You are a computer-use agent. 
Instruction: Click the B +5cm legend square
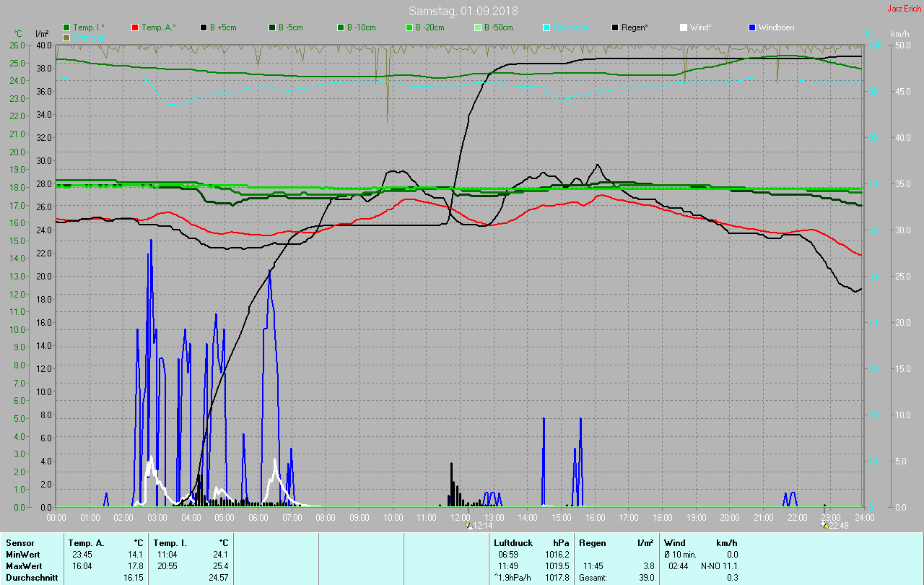(x=204, y=27)
